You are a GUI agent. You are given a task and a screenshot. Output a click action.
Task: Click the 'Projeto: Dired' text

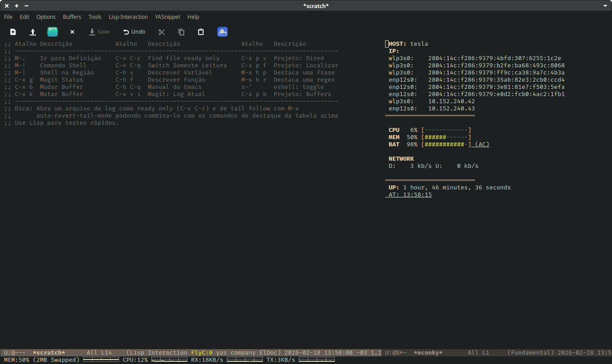[299, 58]
